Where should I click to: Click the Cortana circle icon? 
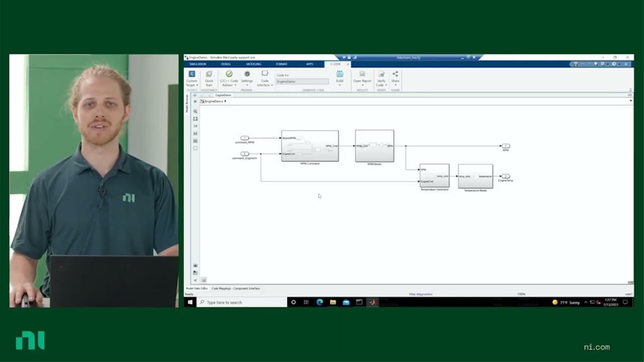click(x=293, y=302)
